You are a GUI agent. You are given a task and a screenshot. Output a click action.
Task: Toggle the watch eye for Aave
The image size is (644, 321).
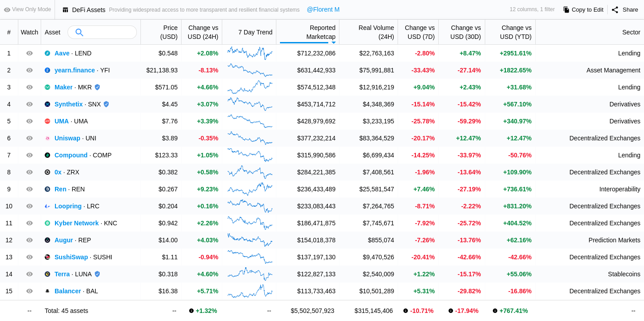(x=30, y=53)
